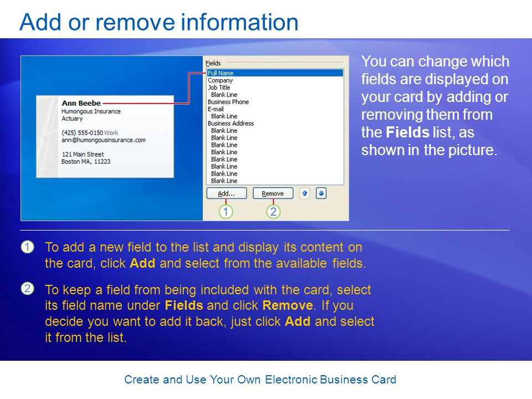This screenshot has height=399, width=532.
Task: Click the numbered 2 bullet beside Remove instructions
Action: coord(28,289)
